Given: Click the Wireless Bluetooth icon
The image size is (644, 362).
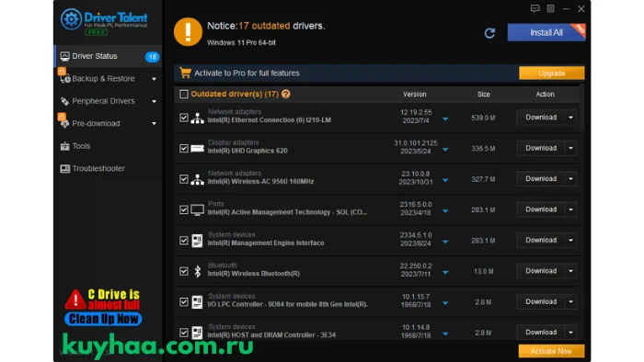Looking at the screenshot, I should 198,271.
